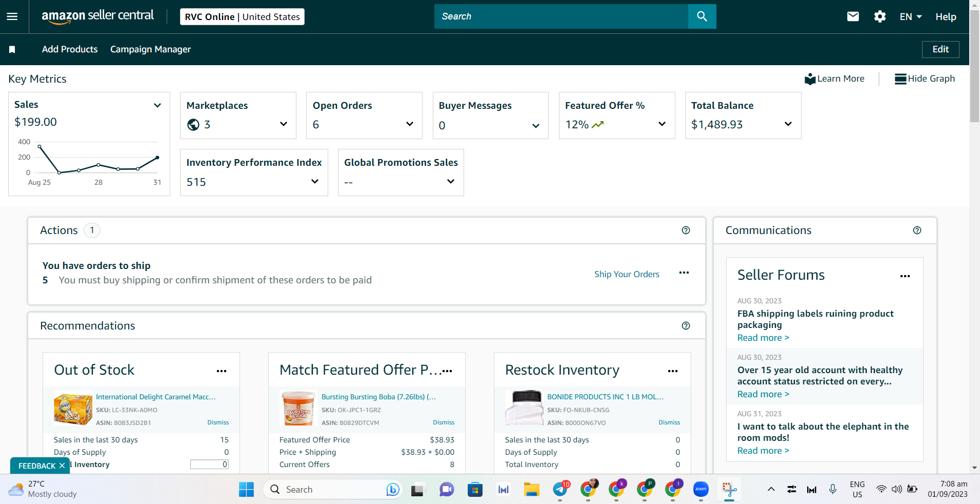Open the Bursting Boba product link
The image size is (980, 504).
coord(379,397)
